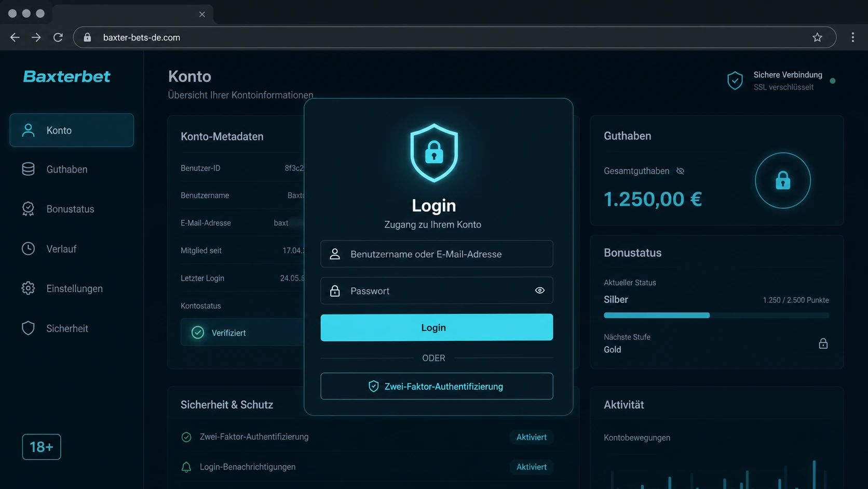This screenshot has height=489, width=868.
Task: Click the Sichere Verbindung shield icon
Action: [735, 81]
